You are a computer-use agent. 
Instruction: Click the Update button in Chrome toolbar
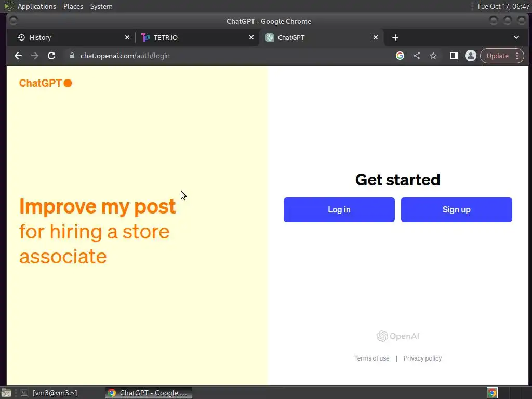tap(497, 56)
